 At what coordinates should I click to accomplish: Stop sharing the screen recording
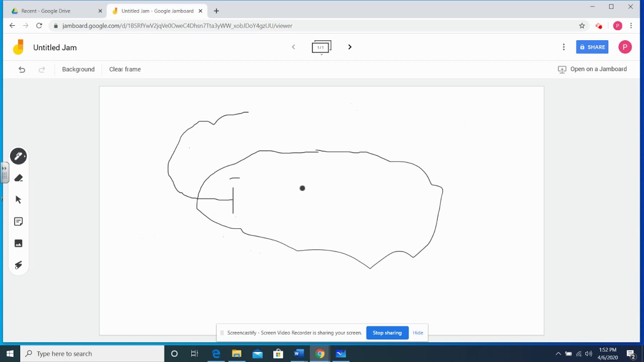387,333
